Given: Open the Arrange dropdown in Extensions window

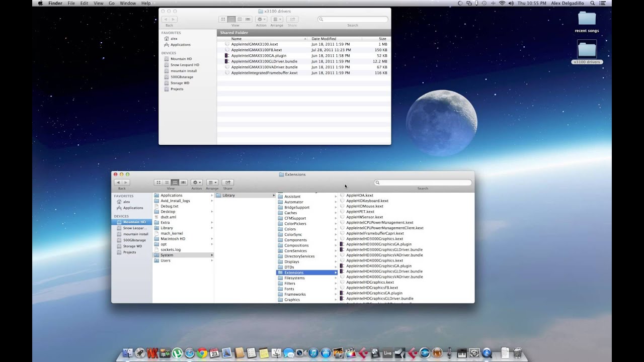Looking at the screenshot, I should (212, 183).
